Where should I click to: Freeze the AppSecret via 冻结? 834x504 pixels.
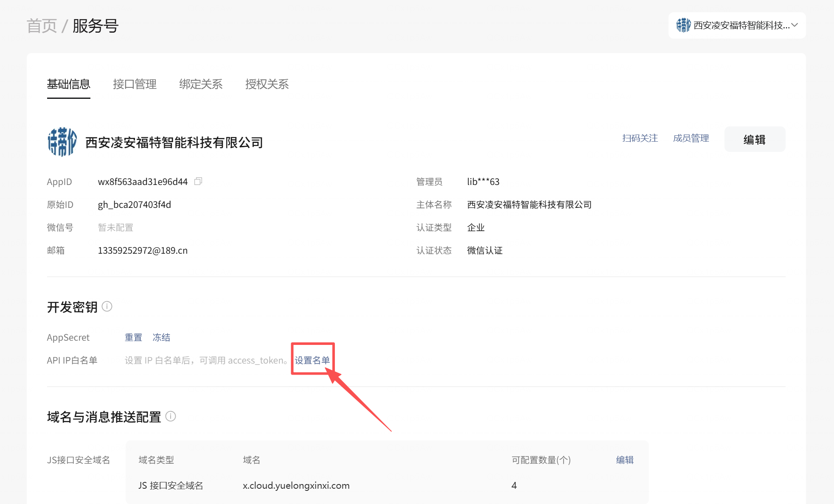(x=161, y=337)
